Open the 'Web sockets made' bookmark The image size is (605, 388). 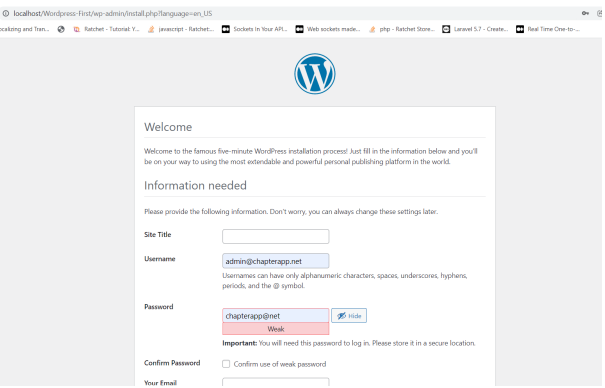click(328, 29)
